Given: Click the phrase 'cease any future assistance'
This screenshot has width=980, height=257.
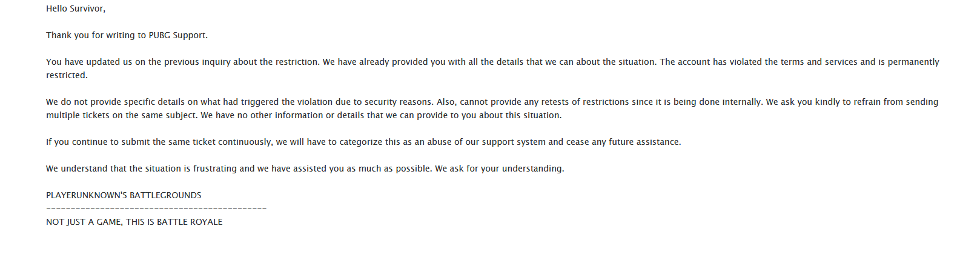Looking at the screenshot, I should (623, 142).
